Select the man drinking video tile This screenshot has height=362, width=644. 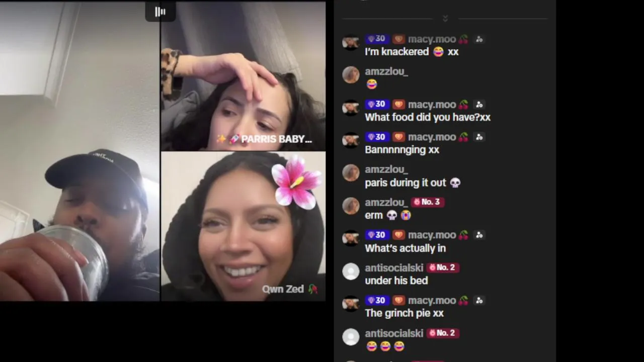[79, 151]
